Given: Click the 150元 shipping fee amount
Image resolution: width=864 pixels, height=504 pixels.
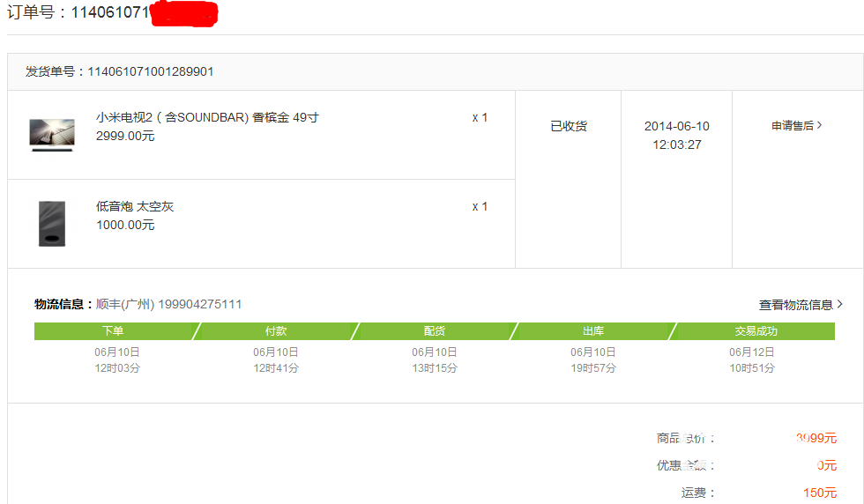Looking at the screenshot, I should (820, 493).
